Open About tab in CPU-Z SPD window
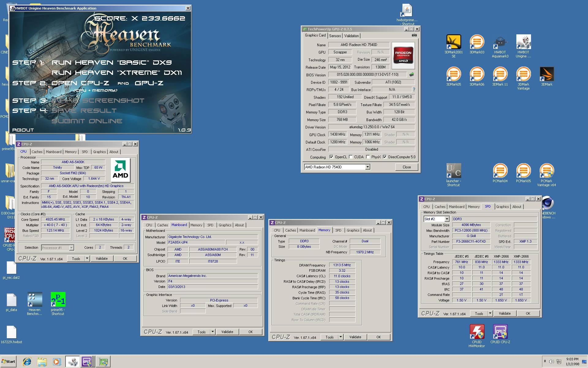This screenshot has height=368, width=588. point(517,207)
